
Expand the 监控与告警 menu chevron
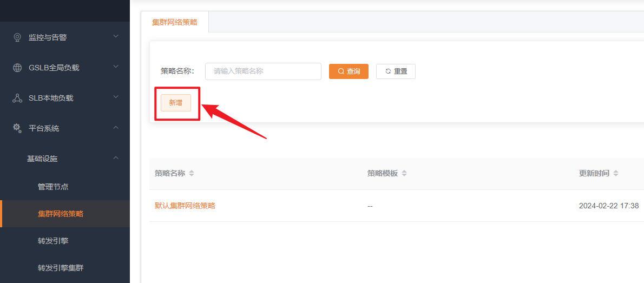point(116,37)
